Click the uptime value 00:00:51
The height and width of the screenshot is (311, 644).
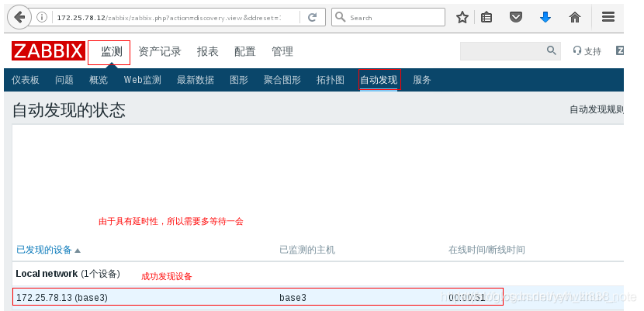click(x=466, y=298)
